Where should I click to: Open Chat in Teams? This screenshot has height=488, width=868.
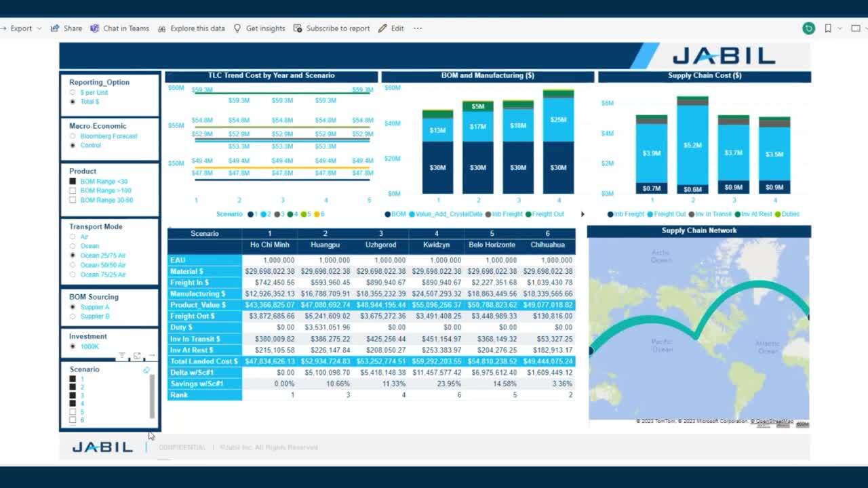click(x=95, y=28)
